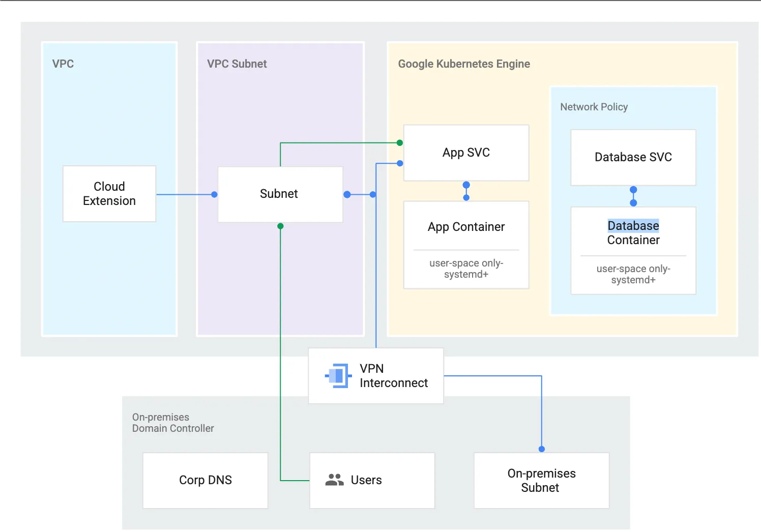Click the green connector dot below Subnet box
Viewport: 761px width, 532px height.
point(280,226)
